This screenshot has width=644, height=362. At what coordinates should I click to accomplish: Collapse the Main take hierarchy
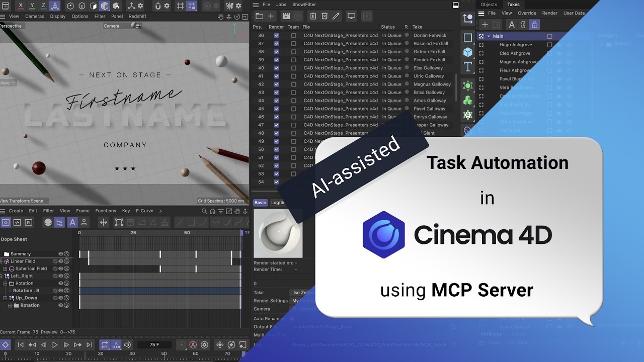coord(488,36)
